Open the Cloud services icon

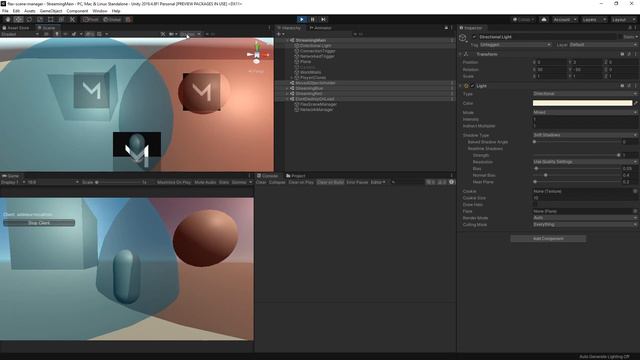544,20
